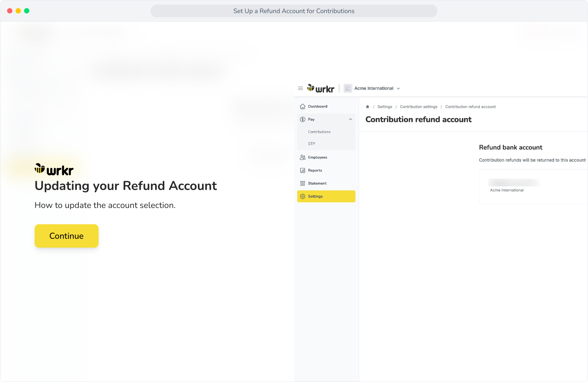This screenshot has width=588, height=382.
Task: Click the green maximize window button
Action: pyautogui.click(x=27, y=11)
